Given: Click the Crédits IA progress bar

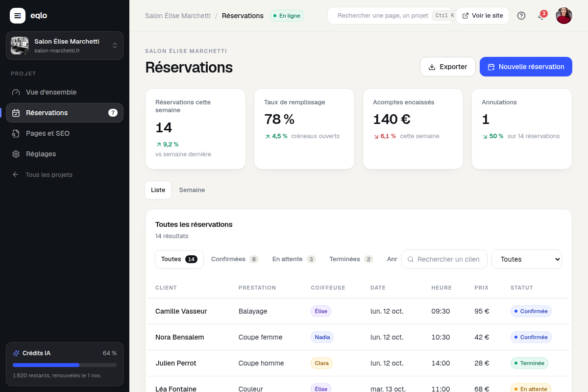Looking at the screenshot, I should tap(65, 365).
